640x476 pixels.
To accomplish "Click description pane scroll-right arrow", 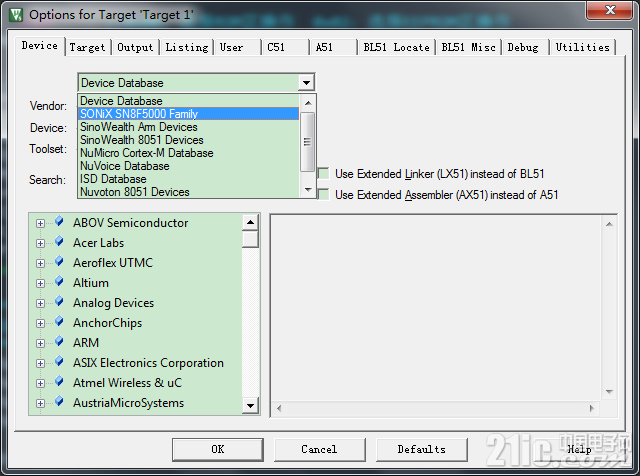I will coord(591,408).
